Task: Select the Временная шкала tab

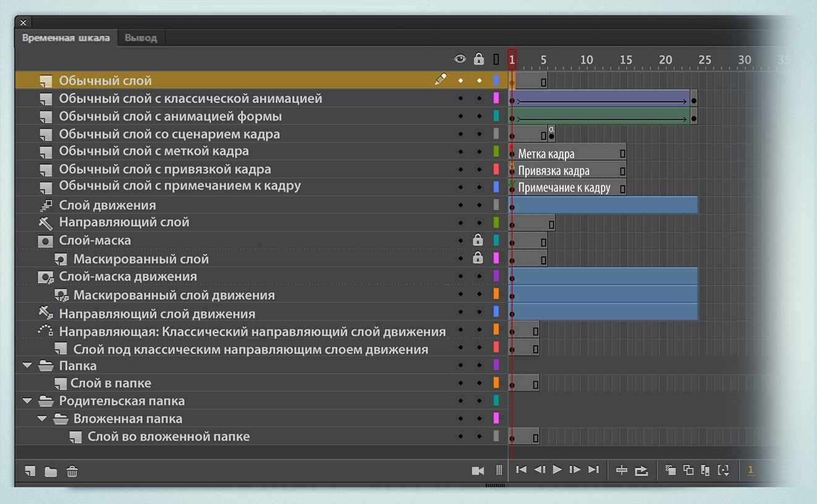Action: pyautogui.click(x=66, y=38)
